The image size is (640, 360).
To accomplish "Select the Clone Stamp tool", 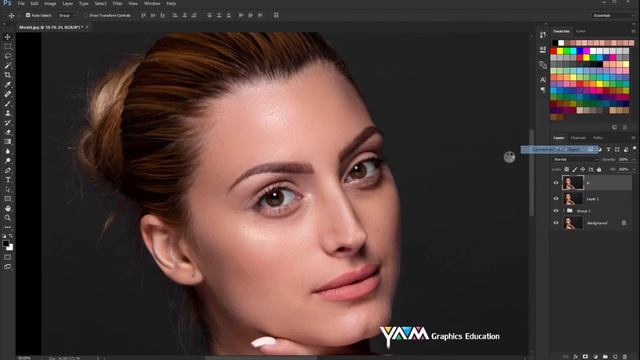I will coord(8,113).
